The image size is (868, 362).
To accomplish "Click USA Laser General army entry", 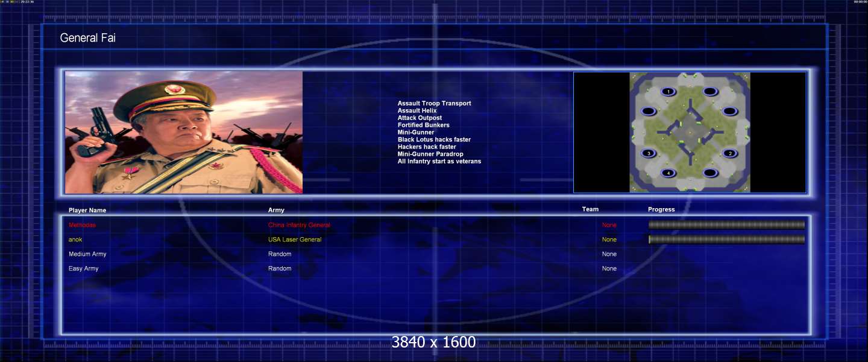I will point(295,240).
